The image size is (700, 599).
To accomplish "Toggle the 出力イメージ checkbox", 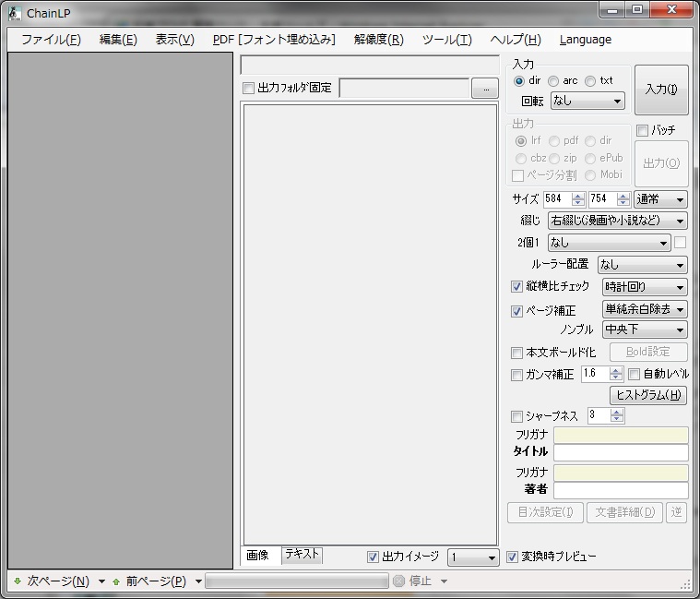I will [373, 557].
